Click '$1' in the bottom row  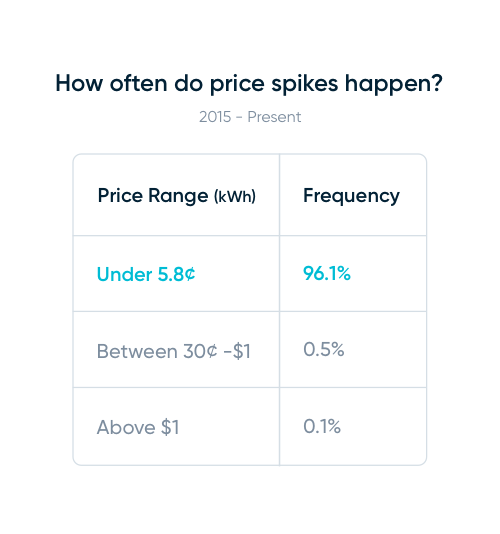170,427
